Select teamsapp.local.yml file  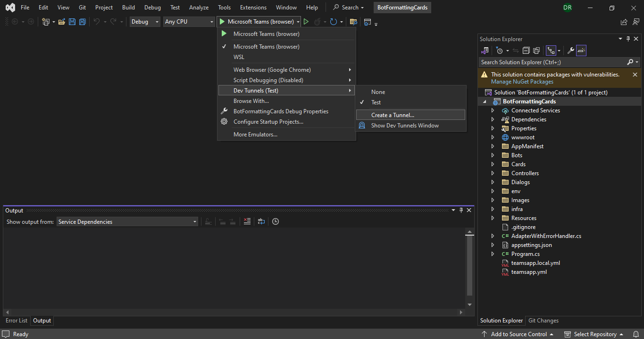(x=535, y=263)
